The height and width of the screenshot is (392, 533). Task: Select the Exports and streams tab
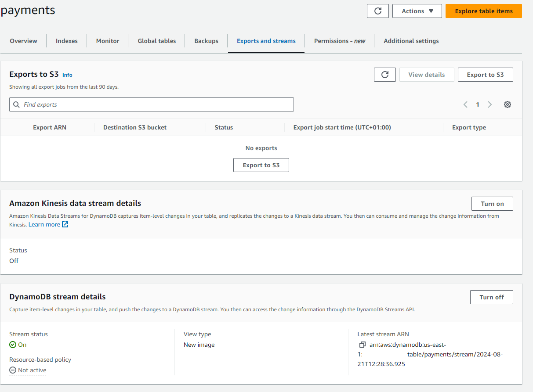point(266,41)
